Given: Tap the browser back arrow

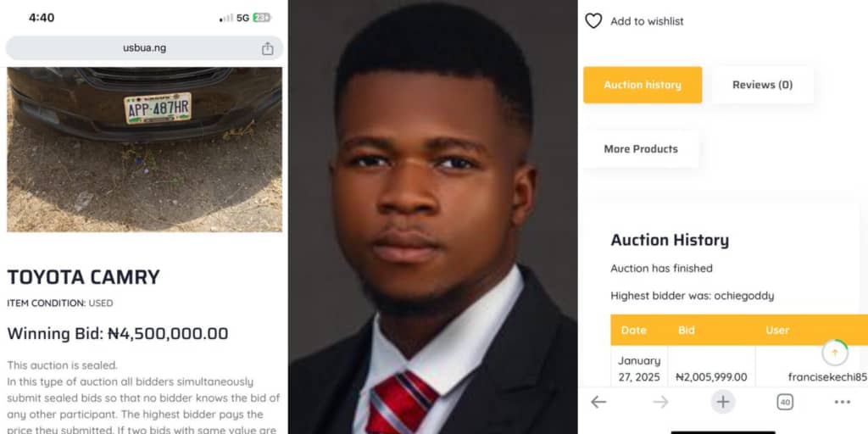Looking at the screenshot, I should (x=598, y=402).
